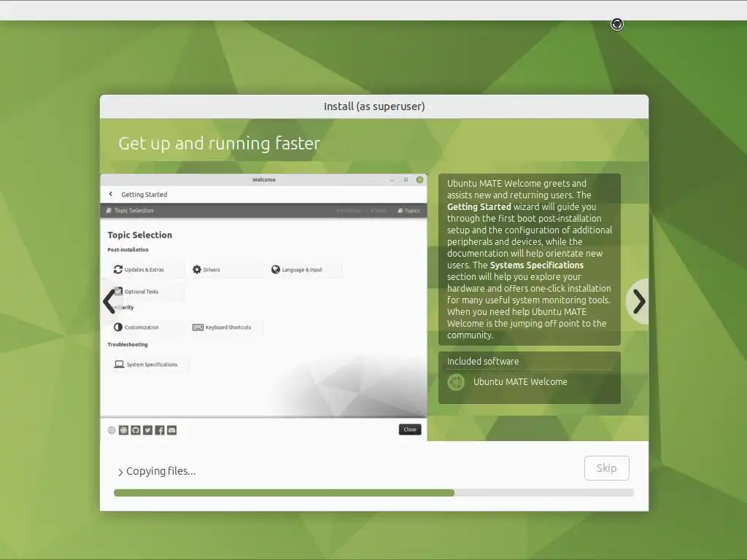Click the installation progress bar
This screenshot has height=560, width=747.
tap(374, 493)
